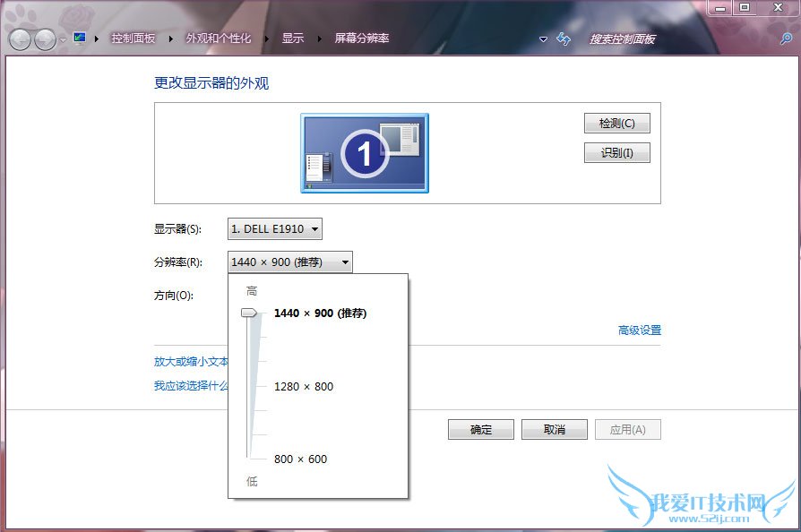The width and height of the screenshot is (801, 532).
Task: Open the 显示器 DELL E1910 dropdown
Action: [275, 228]
